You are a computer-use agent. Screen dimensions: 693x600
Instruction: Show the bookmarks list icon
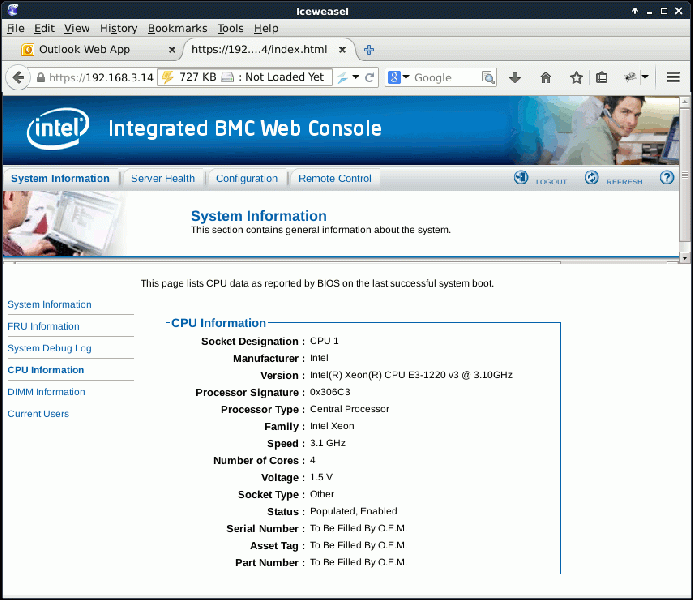602,78
